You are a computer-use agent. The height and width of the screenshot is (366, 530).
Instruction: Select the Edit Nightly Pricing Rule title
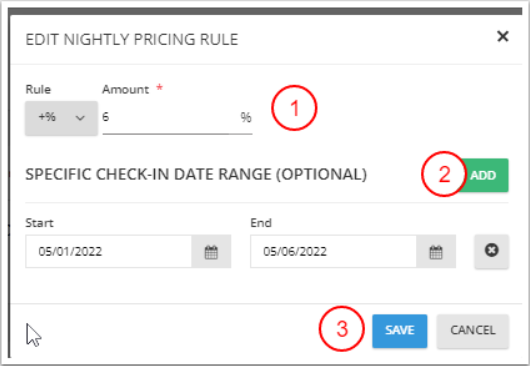[x=132, y=39]
